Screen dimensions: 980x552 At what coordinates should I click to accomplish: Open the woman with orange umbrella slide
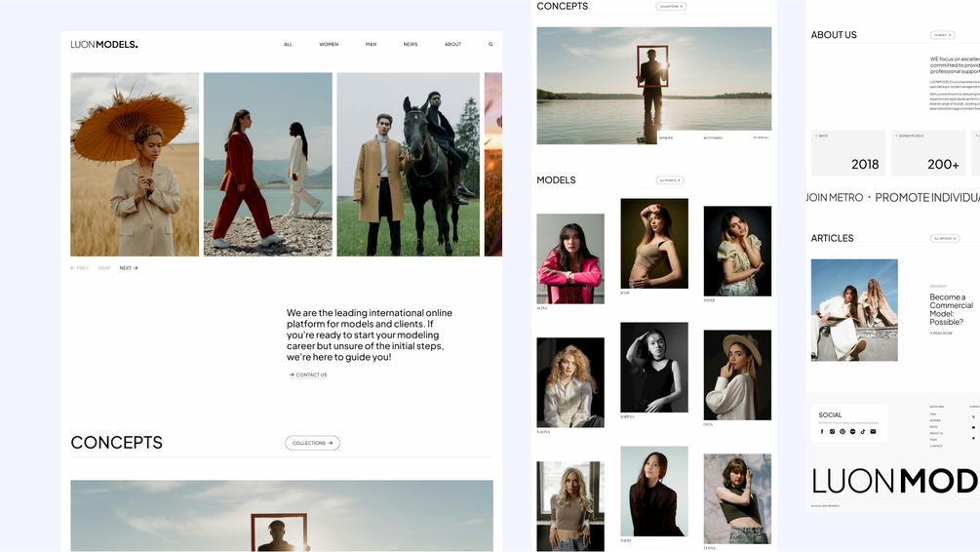(x=135, y=165)
